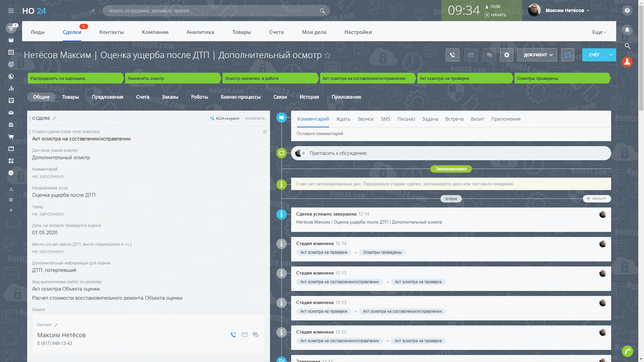Select the Осмотры проведены stage

pos(562,78)
